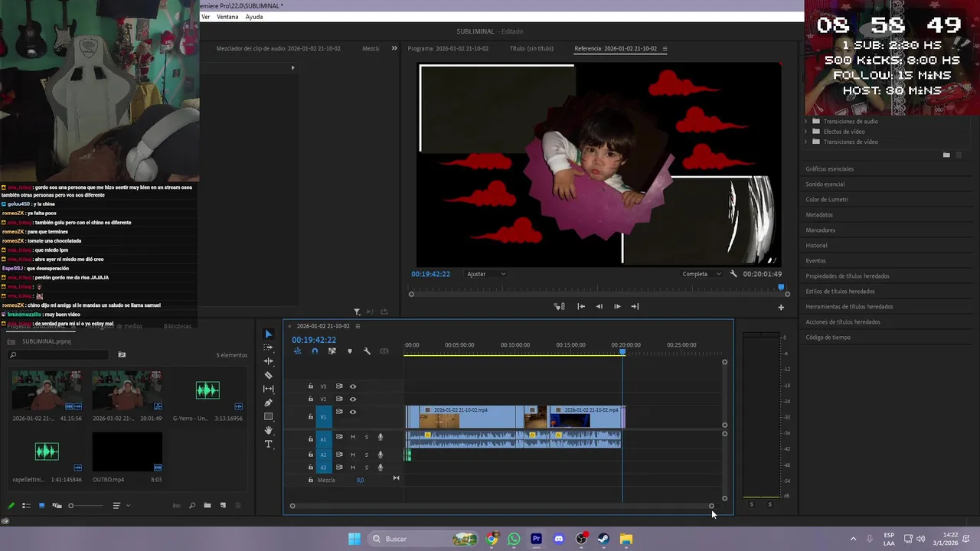Click the timeline playhead marker
980x551 pixels.
[x=622, y=351]
